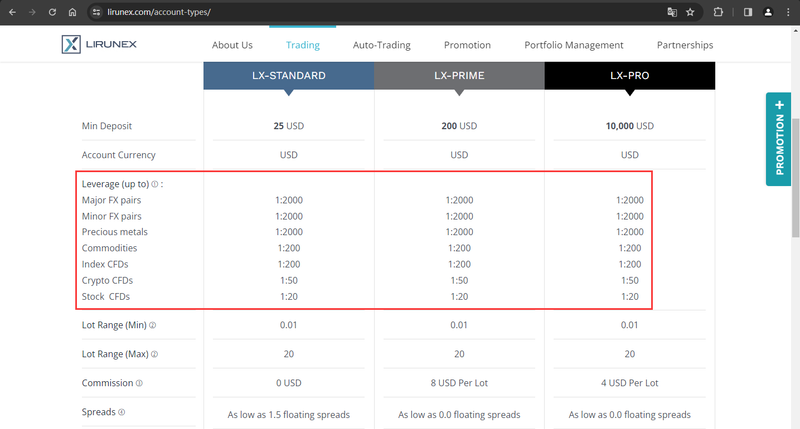The width and height of the screenshot is (800, 429).
Task: Click the 10,000 USD min deposit value
Action: [x=630, y=126]
